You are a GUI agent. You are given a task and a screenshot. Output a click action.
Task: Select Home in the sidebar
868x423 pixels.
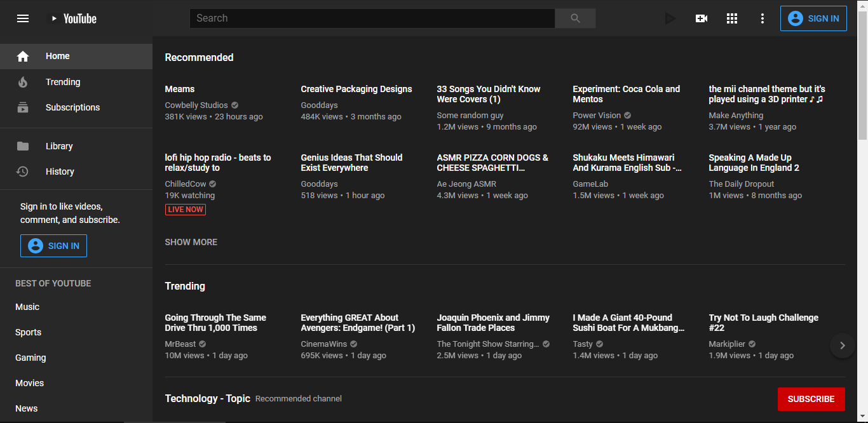tap(76, 57)
